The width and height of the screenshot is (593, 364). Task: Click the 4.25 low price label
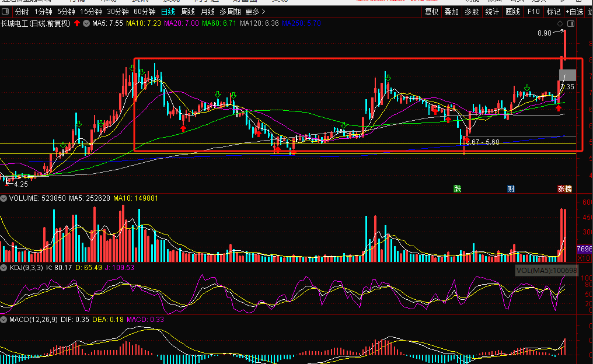[x=21, y=184]
